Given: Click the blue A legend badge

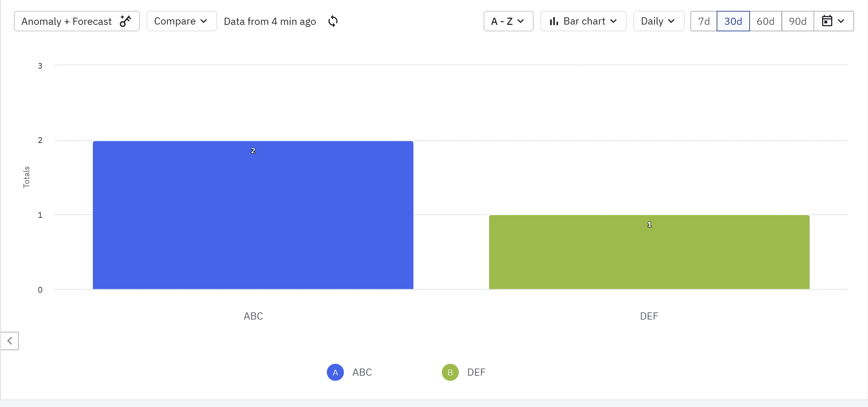Looking at the screenshot, I should pyautogui.click(x=335, y=372).
